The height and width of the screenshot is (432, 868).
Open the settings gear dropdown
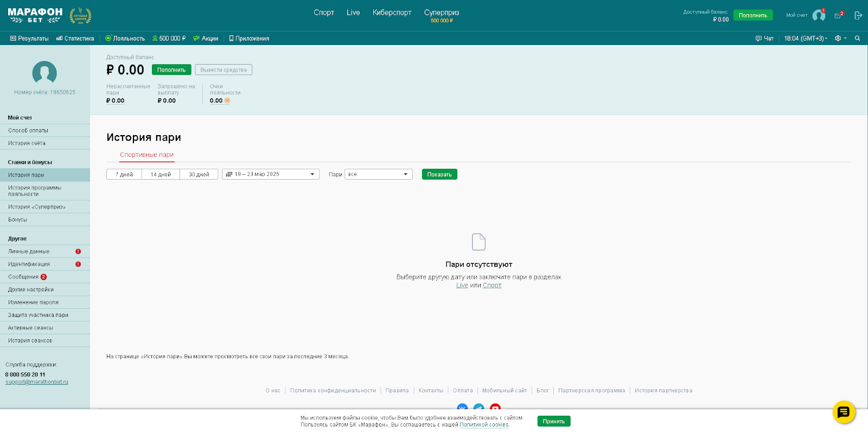[x=840, y=39]
